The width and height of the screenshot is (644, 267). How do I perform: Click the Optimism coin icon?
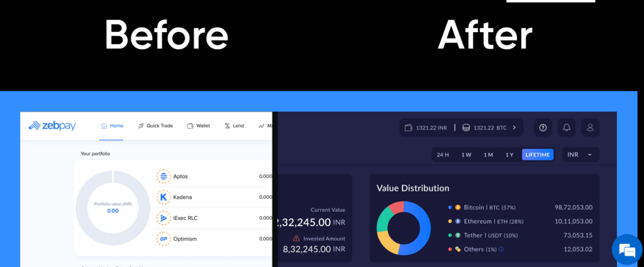(x=164, y=239)
